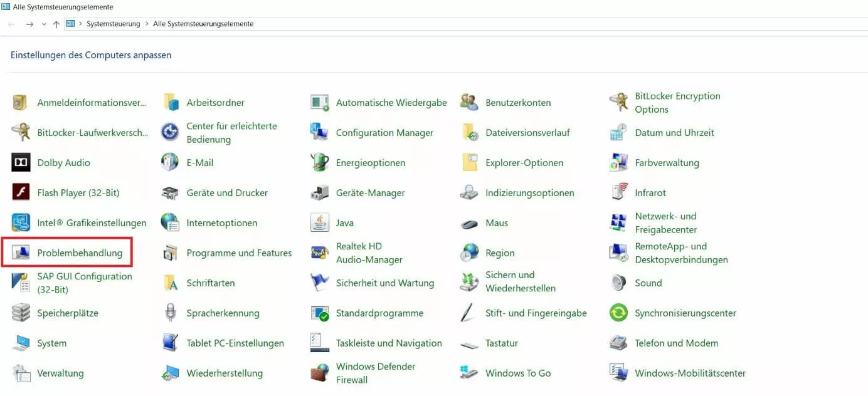The height and width of the screenshot is (396, 868).
Task: Click the Realtek HD Audio-Manager icon
Action: [x=320, y=253]
